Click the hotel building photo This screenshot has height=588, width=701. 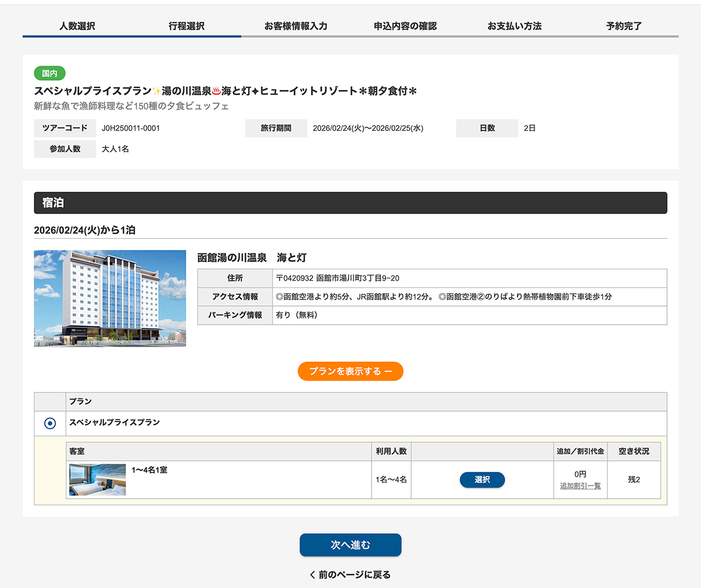pos(110,298)
